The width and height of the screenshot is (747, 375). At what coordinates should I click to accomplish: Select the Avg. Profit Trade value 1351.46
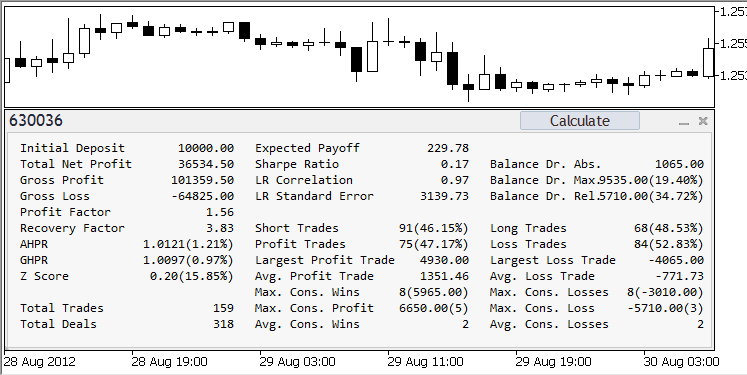pos(444,276)
